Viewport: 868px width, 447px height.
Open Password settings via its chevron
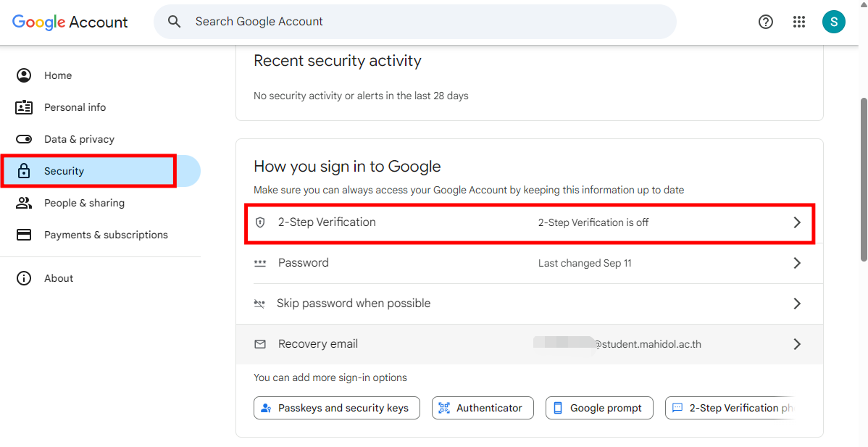click(797, 263)
